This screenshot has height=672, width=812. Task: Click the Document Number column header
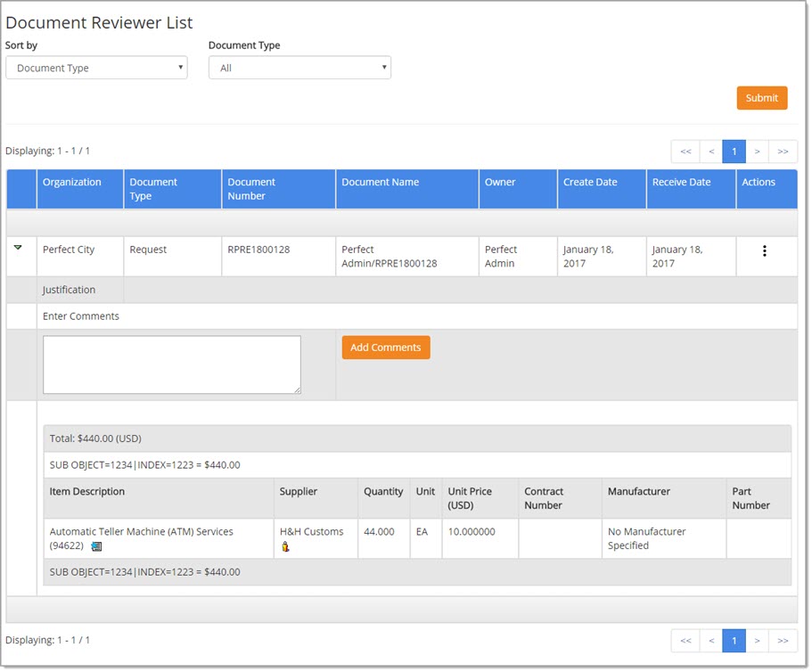tap(251, 189)
